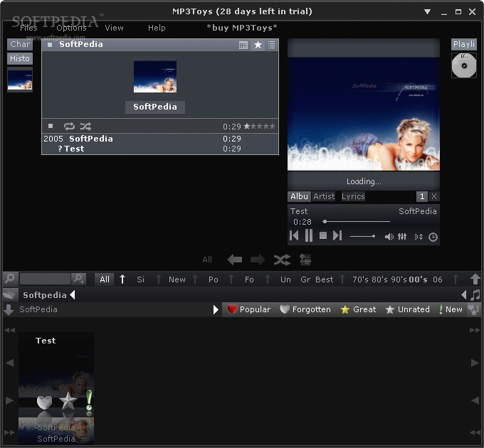Image resolution: width=484 pixels, height=448 pixels.
Task: Select the history album thumbnail under Histo
Action: pos(20,80)
